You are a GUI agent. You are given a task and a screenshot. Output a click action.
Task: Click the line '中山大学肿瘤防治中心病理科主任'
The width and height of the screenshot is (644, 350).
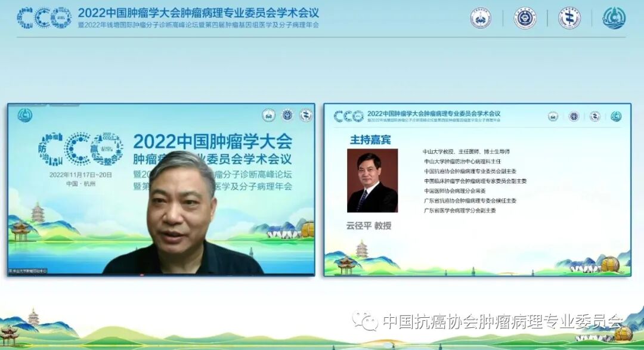[463, 162]
